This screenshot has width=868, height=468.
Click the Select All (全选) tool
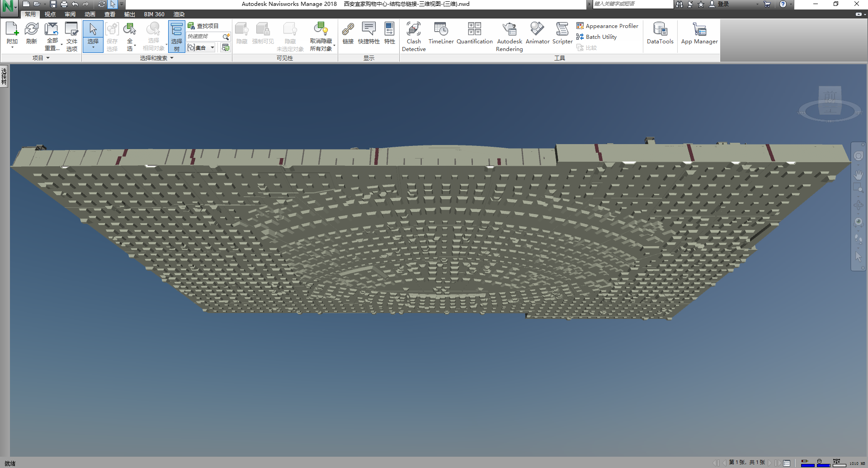pyautogui.click(x=130, y=36)
